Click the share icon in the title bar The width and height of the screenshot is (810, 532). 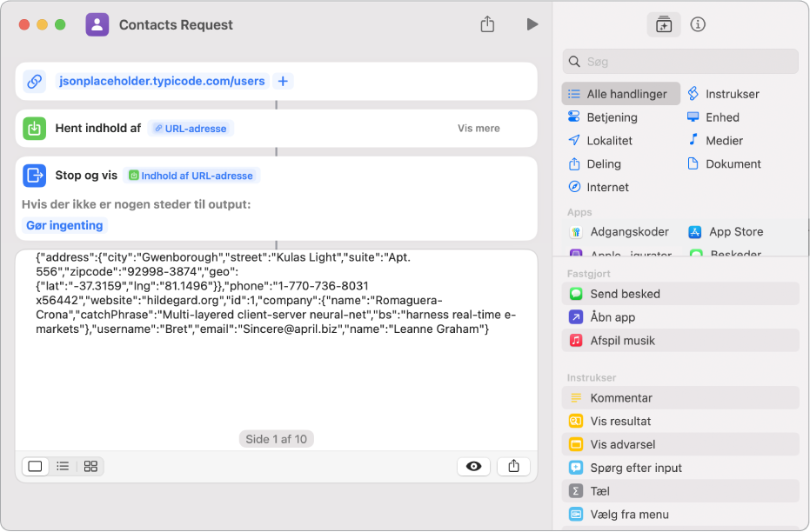[487, 23]
